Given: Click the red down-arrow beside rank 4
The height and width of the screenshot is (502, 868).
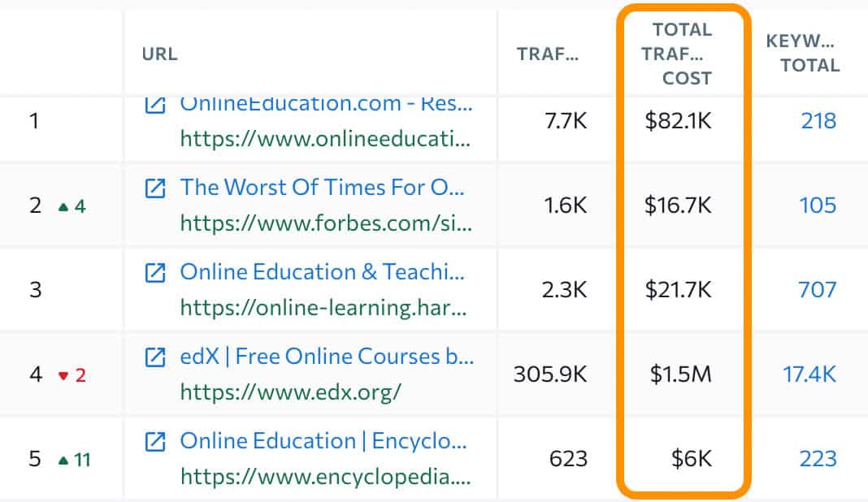Looking at the screenshot, I should [63, 375].
